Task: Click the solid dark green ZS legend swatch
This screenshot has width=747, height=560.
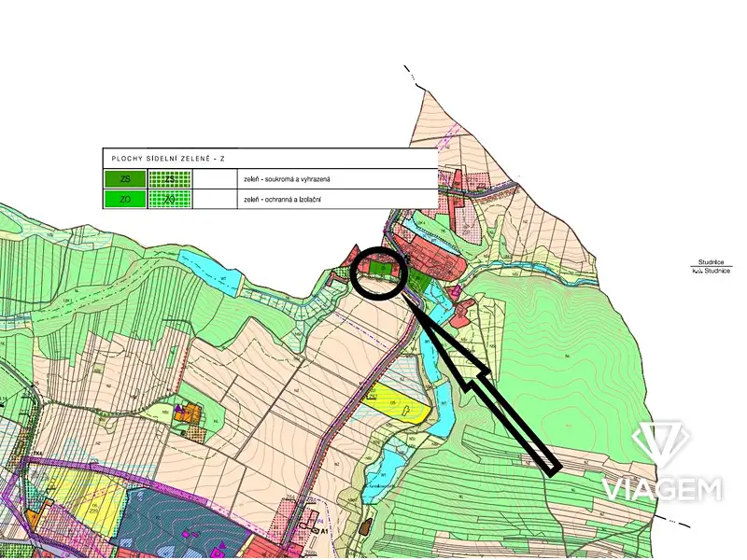Action: point(125,179)
